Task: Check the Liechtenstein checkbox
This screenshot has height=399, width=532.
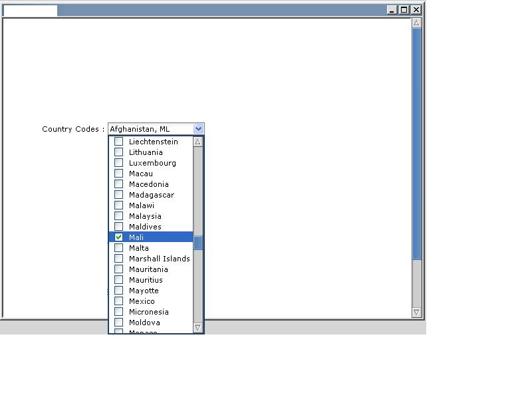Action: pyautogui.click(x=119, y=142)
